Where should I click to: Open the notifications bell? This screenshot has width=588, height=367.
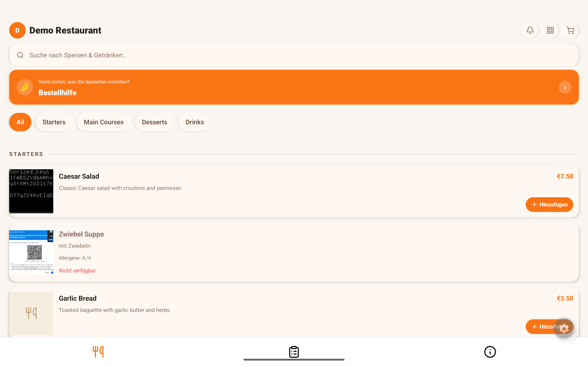pos(530,30)
